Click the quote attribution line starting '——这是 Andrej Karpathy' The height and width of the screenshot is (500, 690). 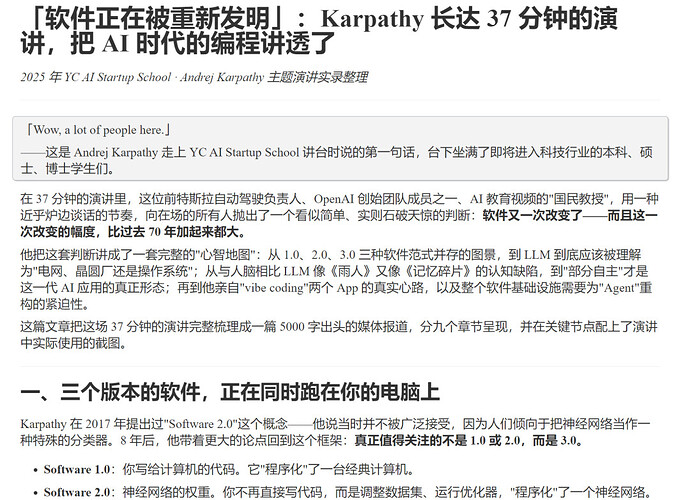click(x=336, y=160)
